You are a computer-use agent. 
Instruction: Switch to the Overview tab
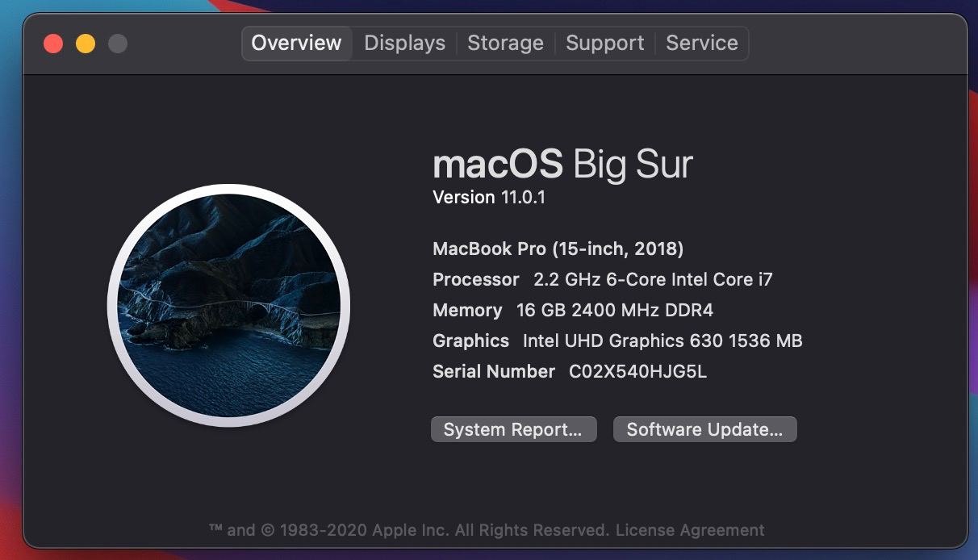296,43
